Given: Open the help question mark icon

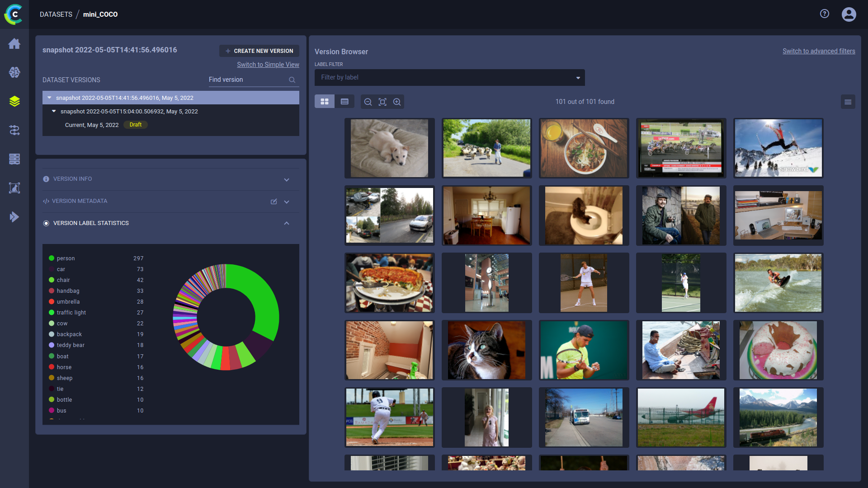Looking at the screenshot, I should [x=825, y=14].
